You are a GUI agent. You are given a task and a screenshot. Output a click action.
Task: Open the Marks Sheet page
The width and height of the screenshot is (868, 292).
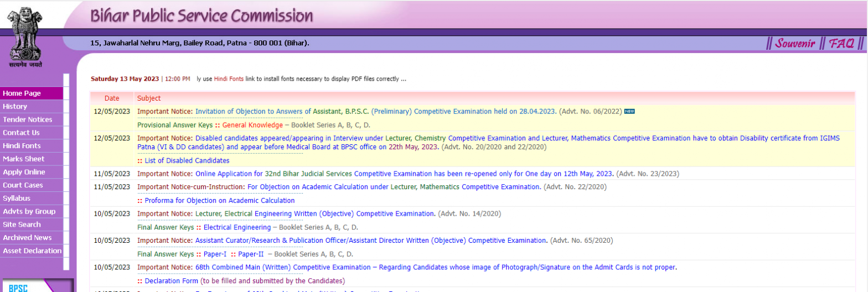point(24,159)
